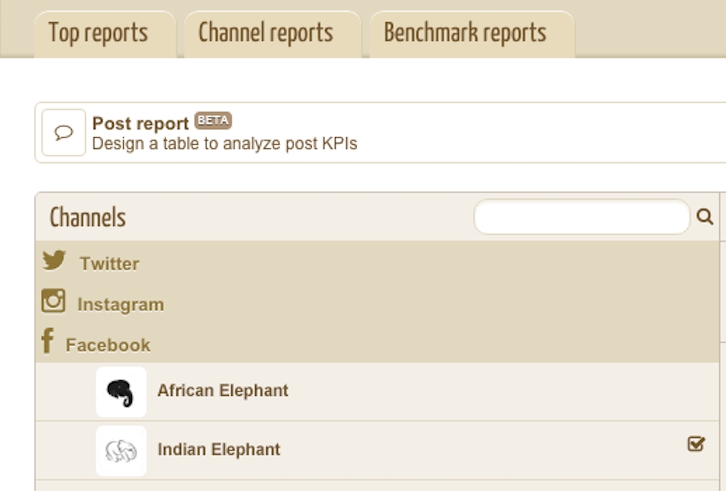The width and height of the screenshot is (726, 491).
Task: Click the magnifier search icon in Channels
Action: click(x=705, y=216)
